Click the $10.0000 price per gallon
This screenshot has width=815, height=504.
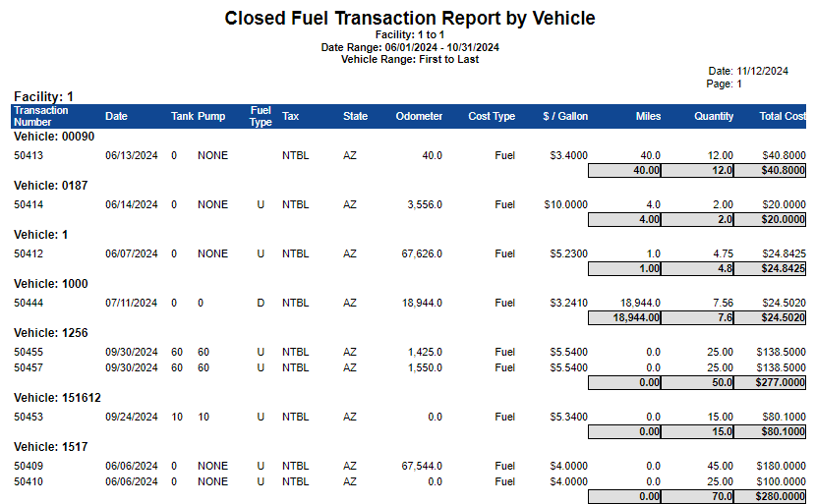565,204
